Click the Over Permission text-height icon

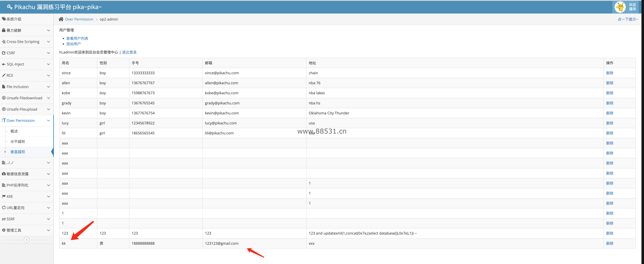(4, 120)
